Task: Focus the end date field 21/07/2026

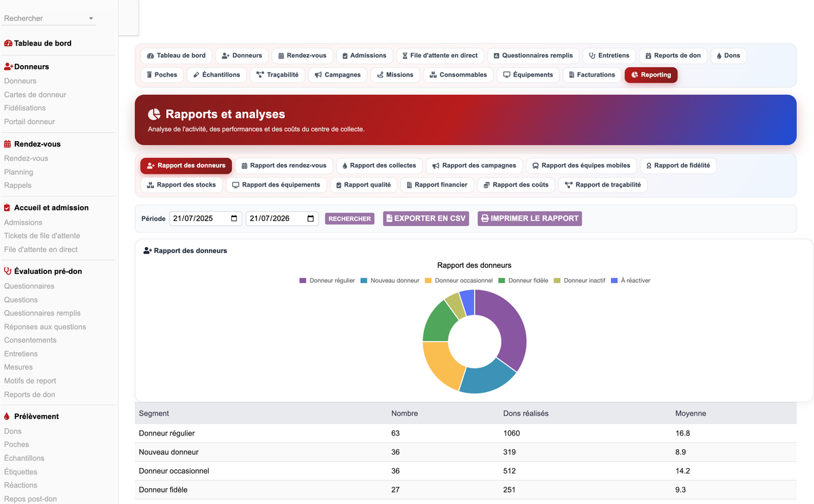Action: click(282, 218)
